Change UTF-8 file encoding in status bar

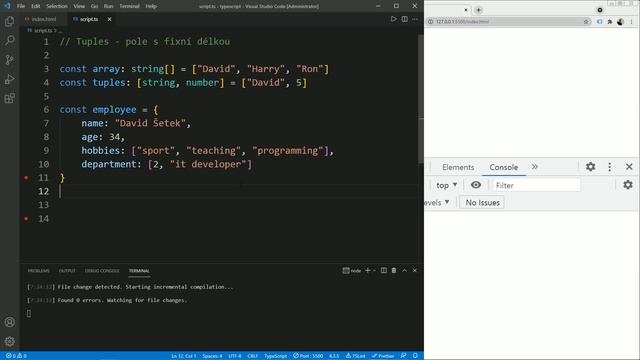(x=235, y=356)
